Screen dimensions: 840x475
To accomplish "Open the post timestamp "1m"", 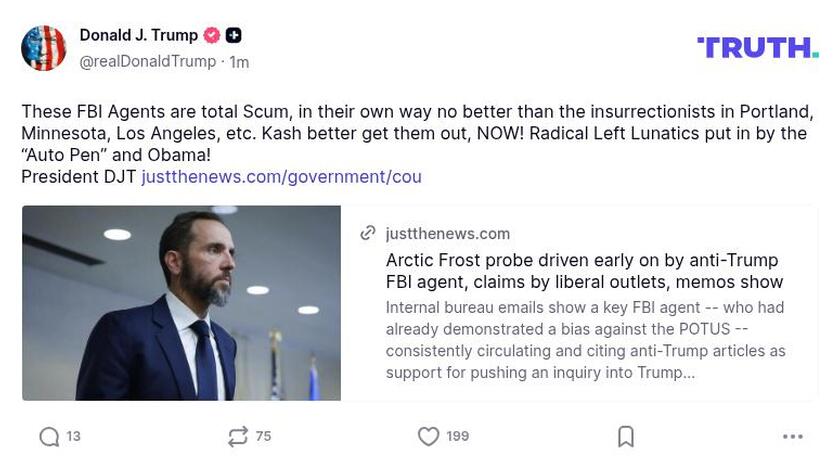I will click(x=239, y=62).
